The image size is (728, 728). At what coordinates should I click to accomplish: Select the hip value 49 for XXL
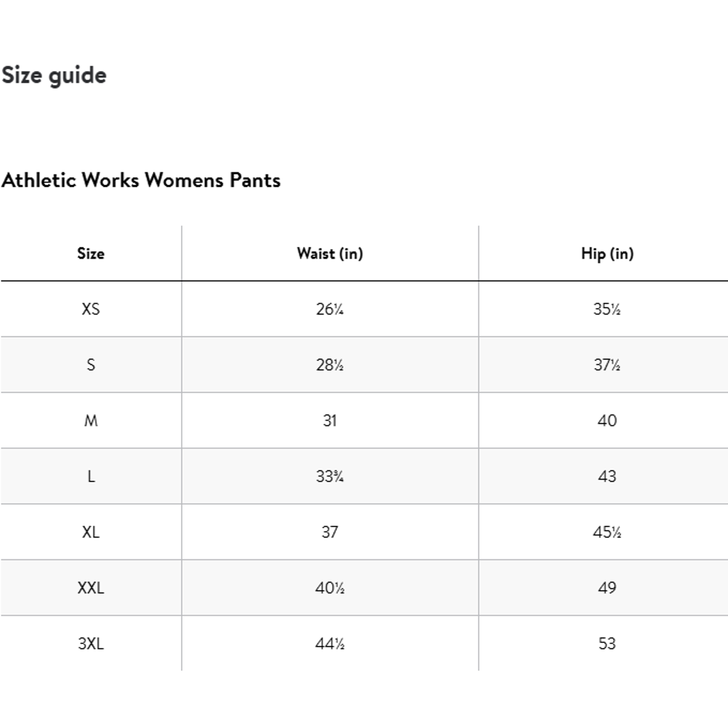[x=607, y=588]
